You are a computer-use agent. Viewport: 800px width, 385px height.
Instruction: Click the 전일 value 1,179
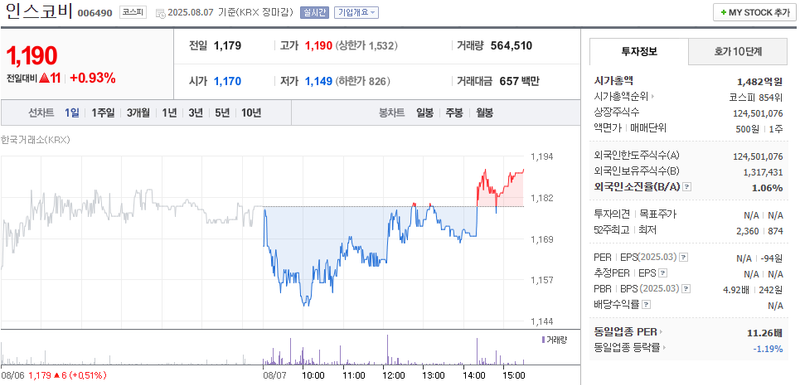coord(228,46)
